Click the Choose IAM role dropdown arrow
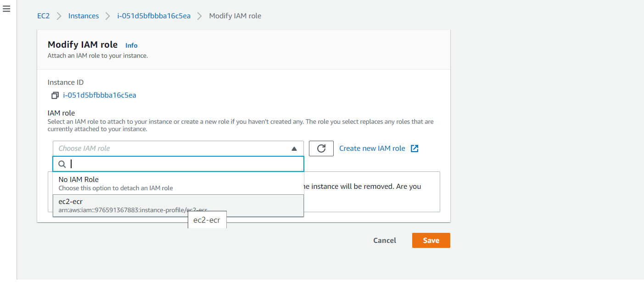Viewport: 644px width, 297px height. click(294, 148)
